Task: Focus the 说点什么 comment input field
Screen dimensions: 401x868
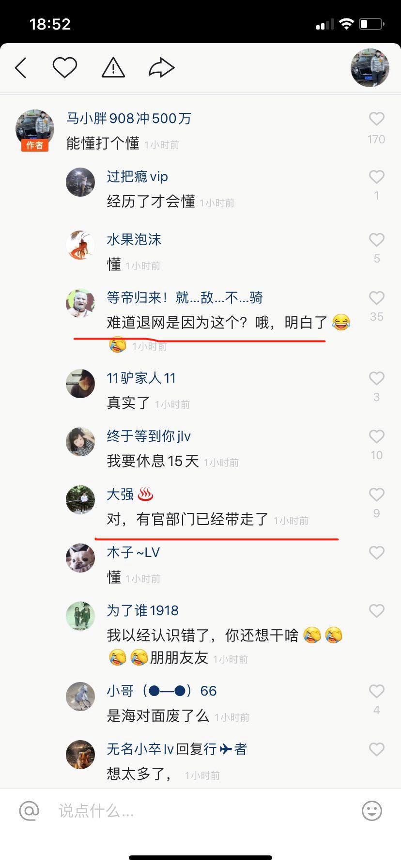Action: pos(203,810)
